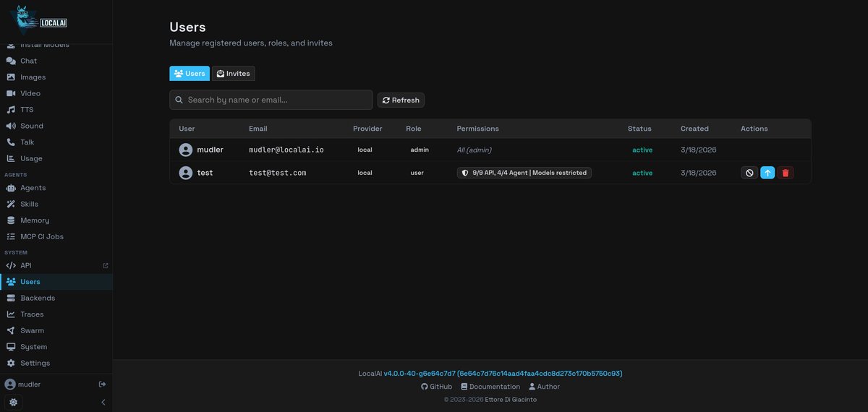Open Settings via its gear sidebar icon

(11, 363)
